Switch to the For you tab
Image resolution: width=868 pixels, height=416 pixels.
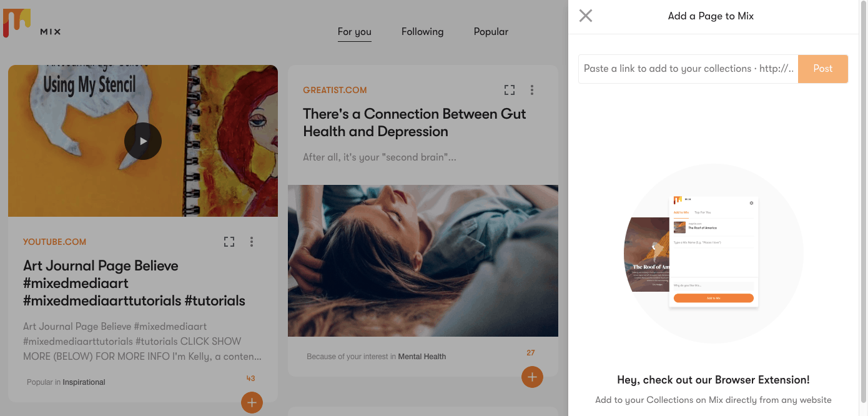355,32
